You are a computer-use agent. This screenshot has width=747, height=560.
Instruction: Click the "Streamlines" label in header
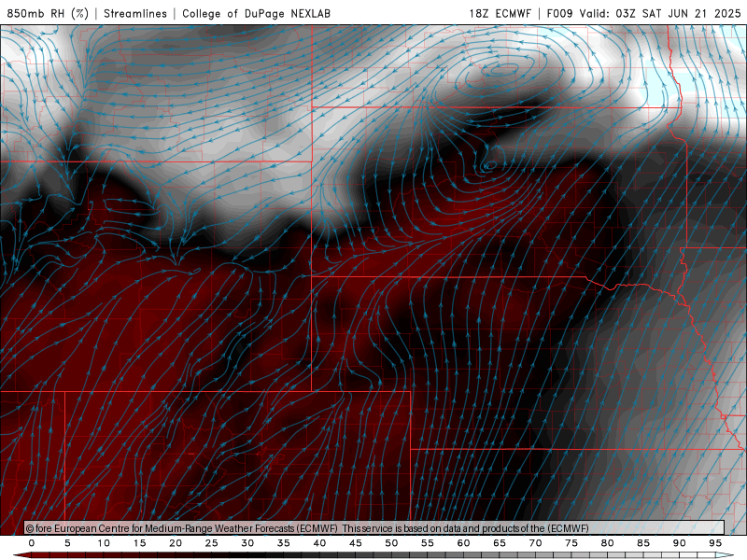click(135, 13)
